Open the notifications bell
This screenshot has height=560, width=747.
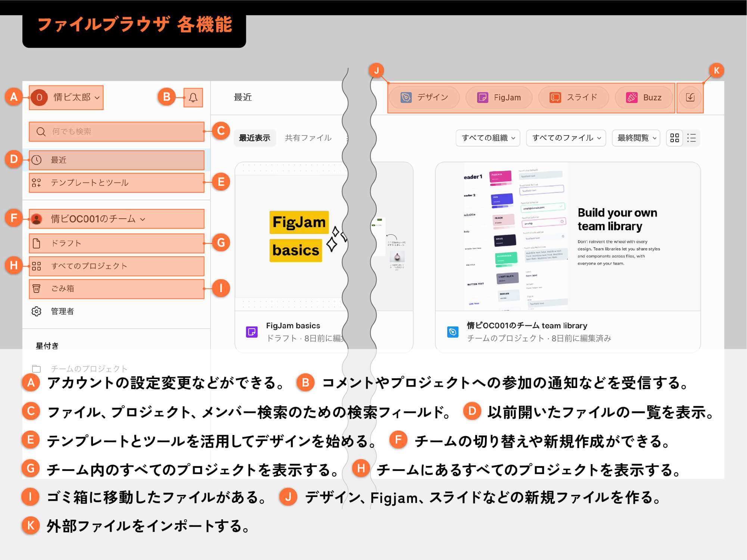pos(193,98)
